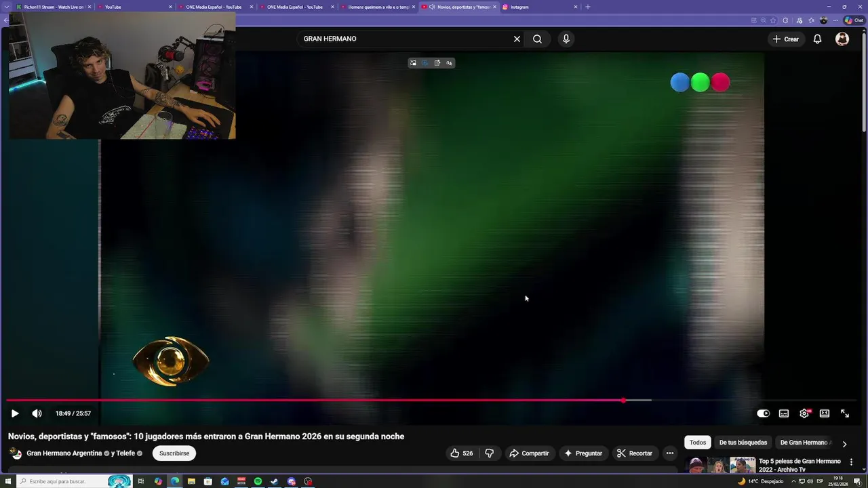The width and height of the screenshot is (868, 488).
Task: Click the page vertical scrollbar
Action: [x=864, y=81]
